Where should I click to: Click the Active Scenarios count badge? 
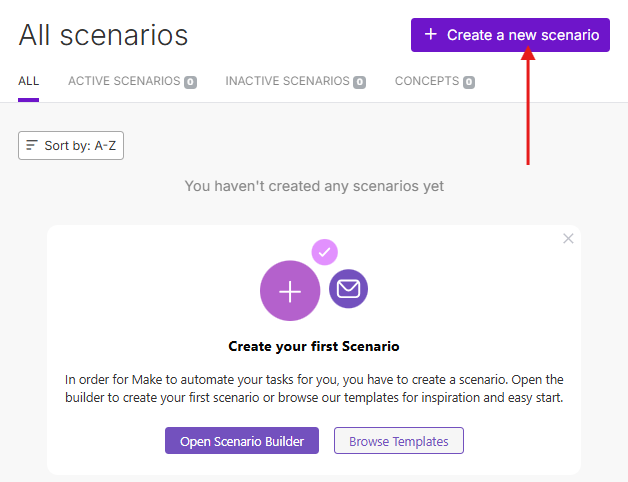pyautogui.click(x=190, y=82)
